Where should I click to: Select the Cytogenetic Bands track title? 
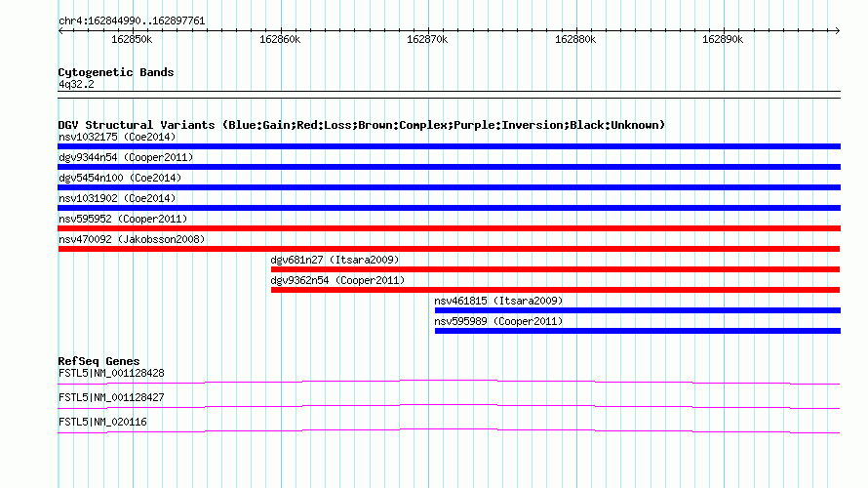coord(116,72)
